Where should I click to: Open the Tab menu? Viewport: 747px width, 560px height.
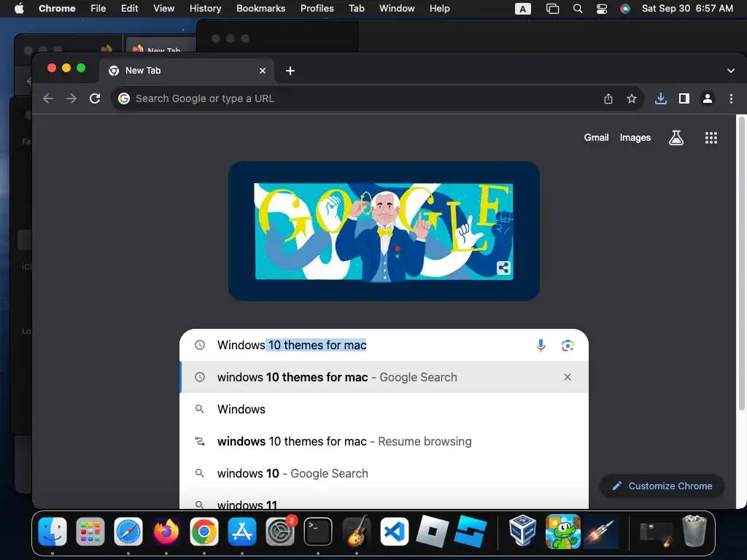(x=356, y=9)
